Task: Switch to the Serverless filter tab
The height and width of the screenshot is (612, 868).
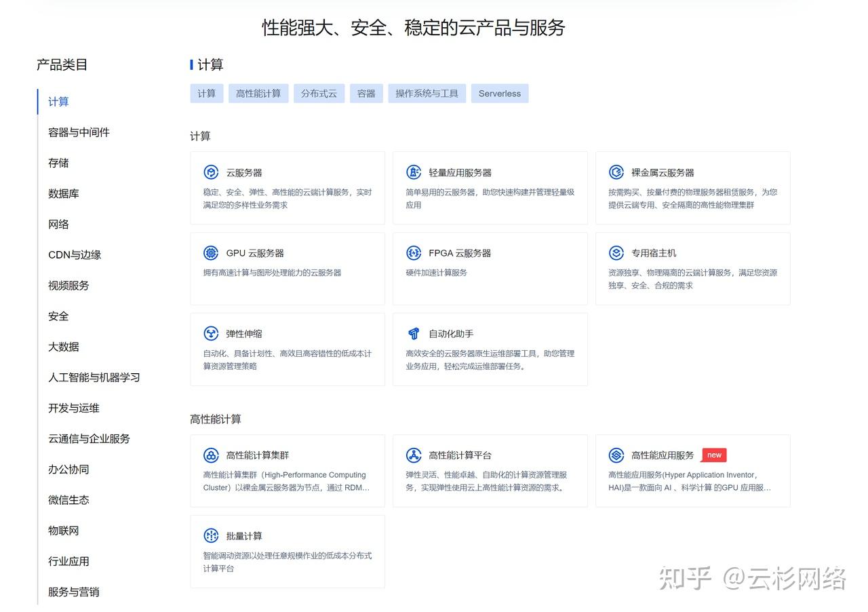Action: tap(500, 93)
